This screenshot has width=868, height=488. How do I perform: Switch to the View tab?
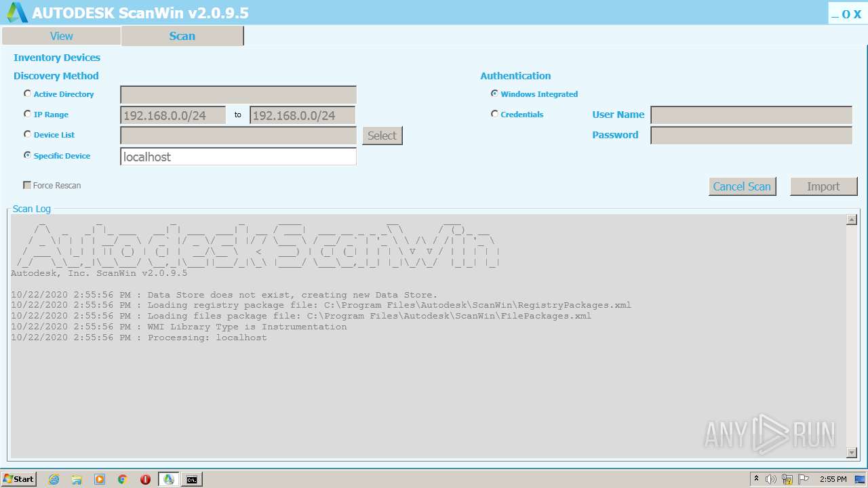click(61, 36)
